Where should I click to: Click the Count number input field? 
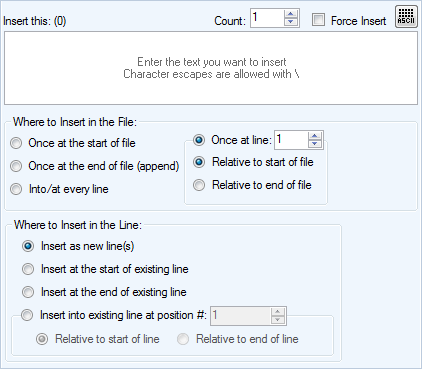[267, 18]
